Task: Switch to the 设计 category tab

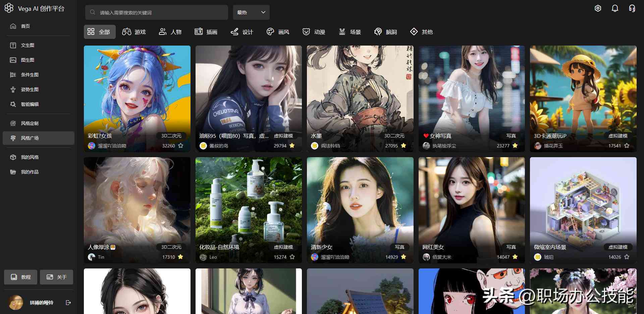Action: (242, 32)
